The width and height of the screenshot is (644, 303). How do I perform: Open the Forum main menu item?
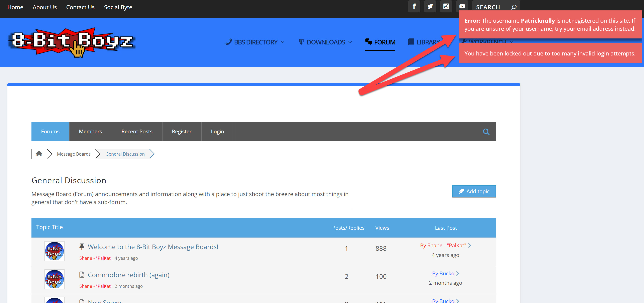[x=380, y=42]
